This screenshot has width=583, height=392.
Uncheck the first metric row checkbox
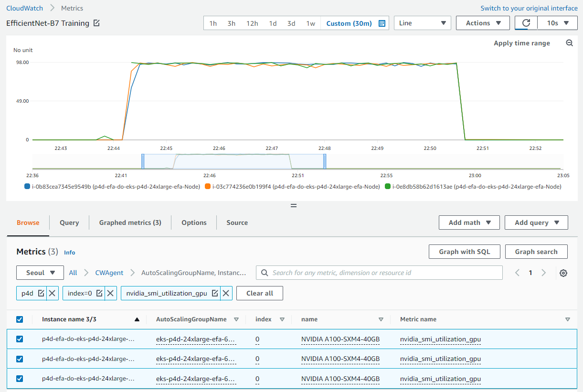point(20,339)
